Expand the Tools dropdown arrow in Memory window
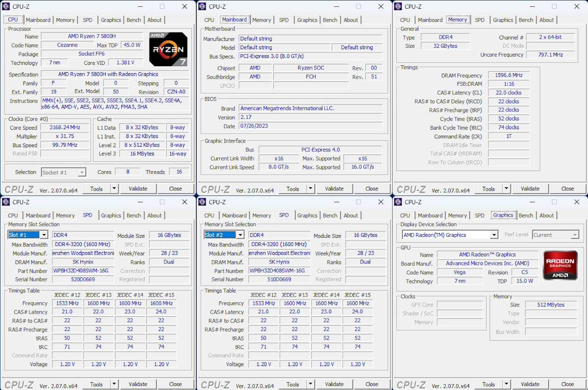Image resolution: width=588 pixels, height=390 pixels. click(x=506, y=189)
